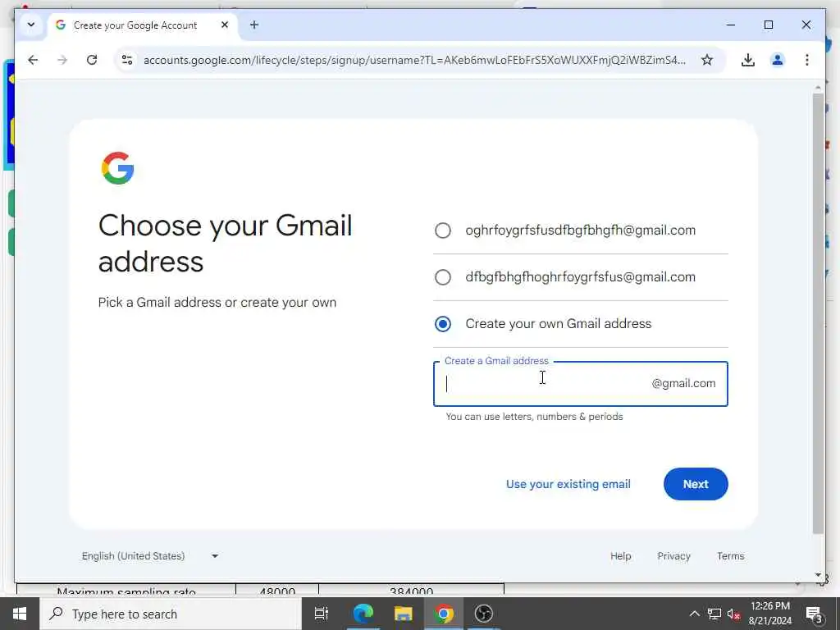Open the site information icon in address bar

(127, 60)
